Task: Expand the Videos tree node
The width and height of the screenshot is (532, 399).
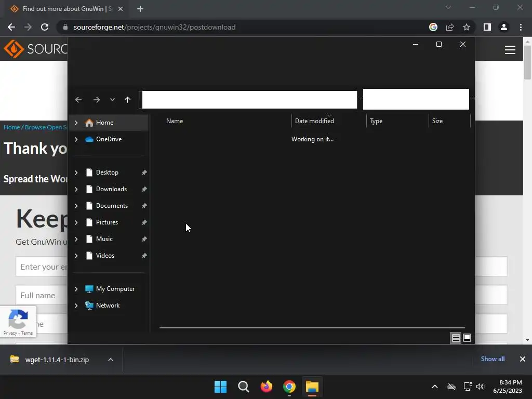Action: [76, 256]
